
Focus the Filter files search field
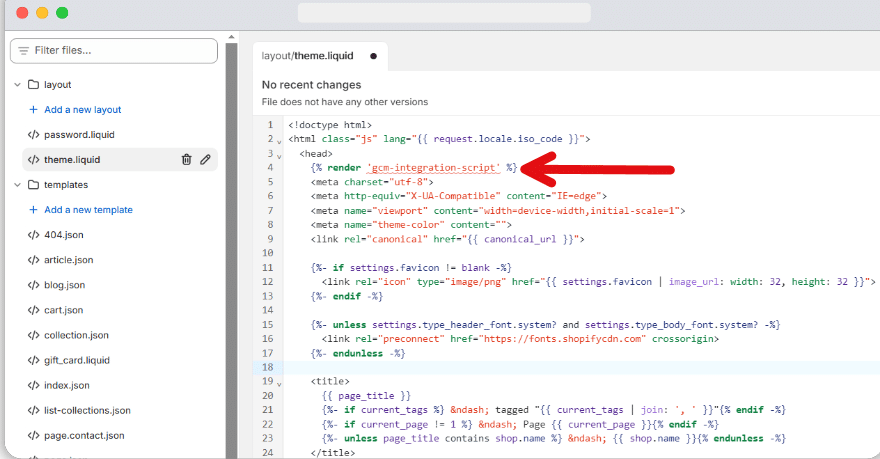pyautogui.click(x=114, y=51)
